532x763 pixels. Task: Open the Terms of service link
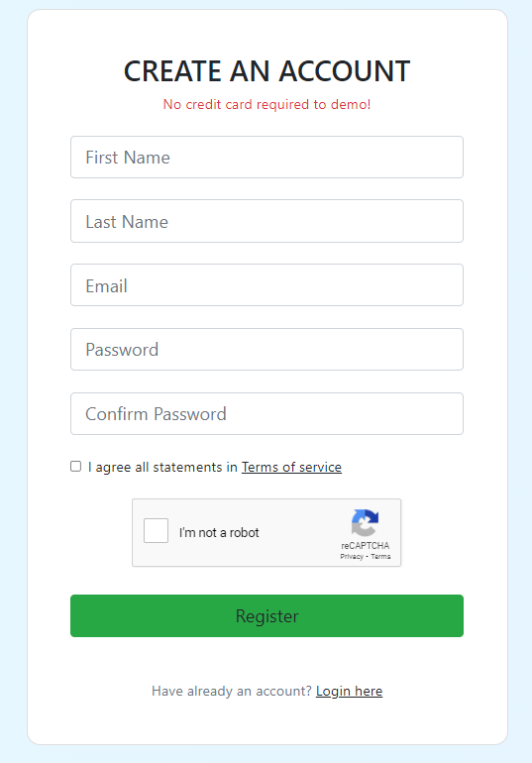291,467
